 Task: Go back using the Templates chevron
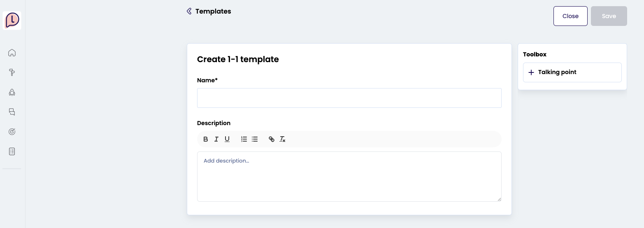pyautogui.click(x=189, y=11)
